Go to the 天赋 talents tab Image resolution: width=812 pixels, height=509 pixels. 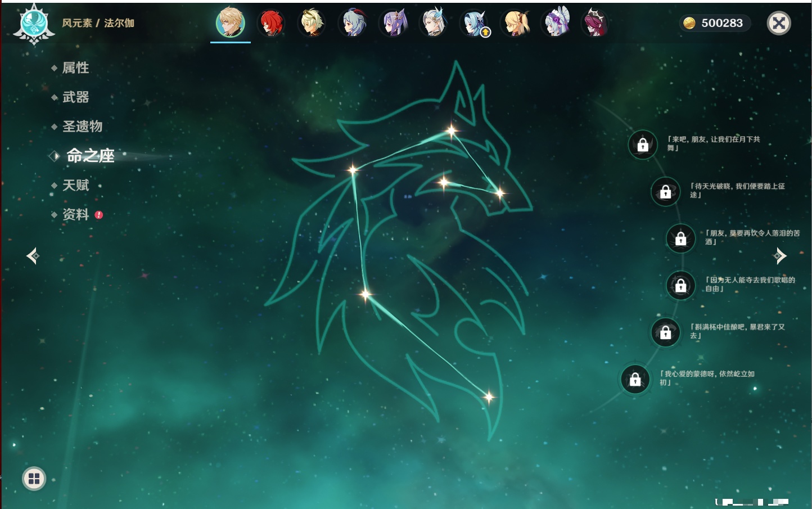pos(75,185)
